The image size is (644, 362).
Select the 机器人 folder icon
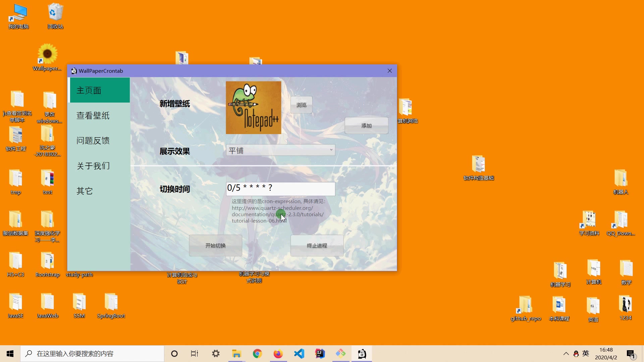tap(621, 182)
